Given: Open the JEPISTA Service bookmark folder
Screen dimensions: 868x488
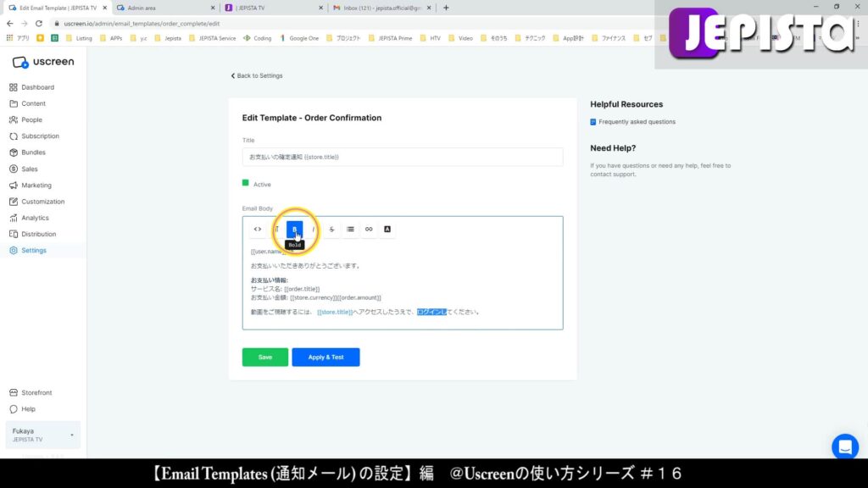Looking at the screenshot, I should pyautogui.click(x=212, y=38).
